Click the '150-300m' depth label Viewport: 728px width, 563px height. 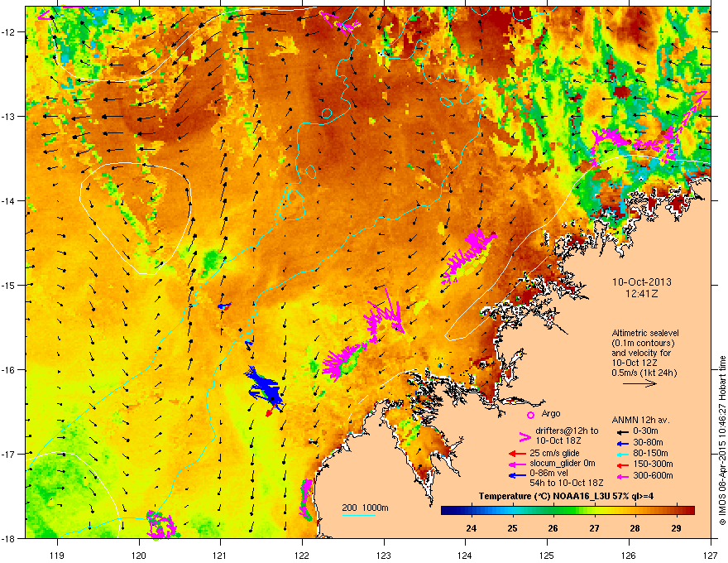click(x=653, y=464)
